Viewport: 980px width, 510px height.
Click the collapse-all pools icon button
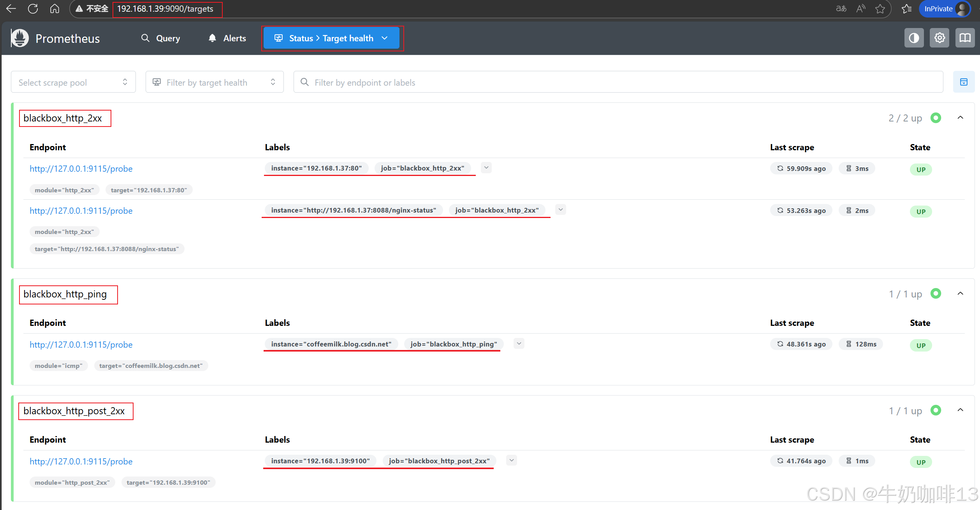tap(964, 82)
